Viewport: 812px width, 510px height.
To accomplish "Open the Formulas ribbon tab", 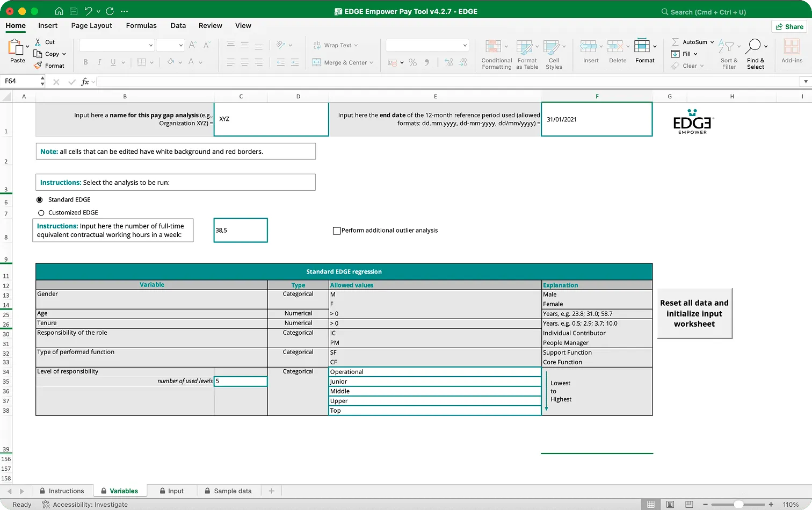I will point(141,25).
